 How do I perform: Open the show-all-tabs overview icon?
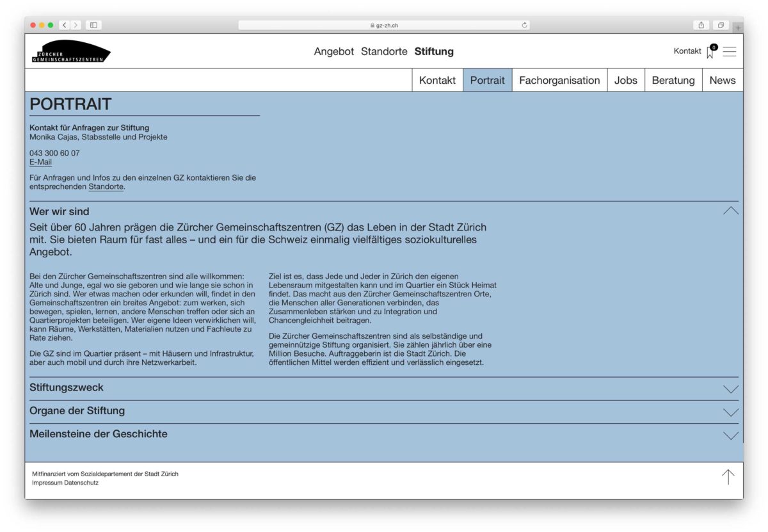(x=721, y=25)
